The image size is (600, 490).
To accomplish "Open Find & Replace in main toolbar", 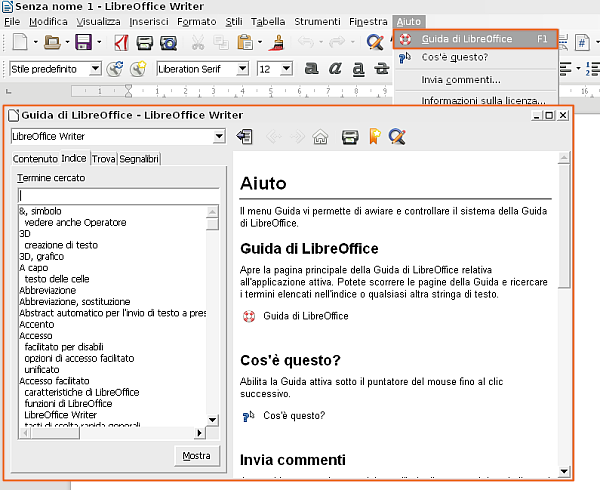I will coord(375,42).
